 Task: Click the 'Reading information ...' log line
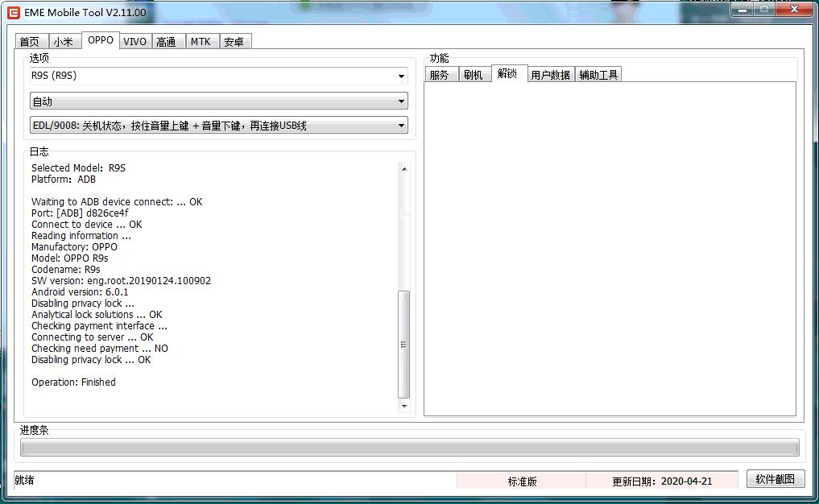click(81, 236)
